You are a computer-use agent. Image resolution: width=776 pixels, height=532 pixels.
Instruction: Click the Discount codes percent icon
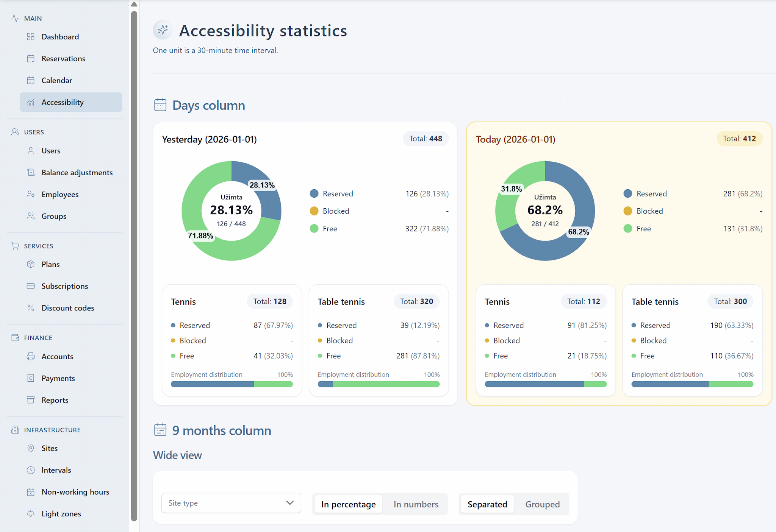pyautogui.click(x=31, y=308)
